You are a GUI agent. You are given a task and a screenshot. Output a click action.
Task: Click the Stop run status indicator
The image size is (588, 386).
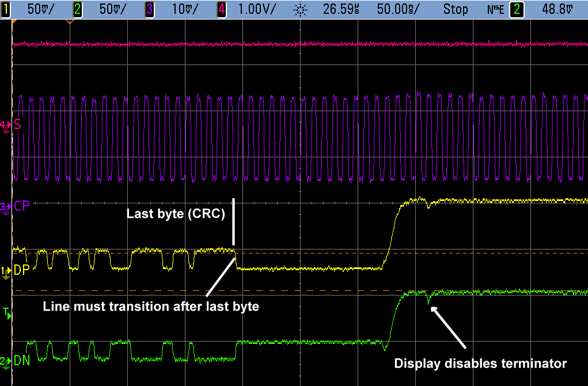point(456,9)
